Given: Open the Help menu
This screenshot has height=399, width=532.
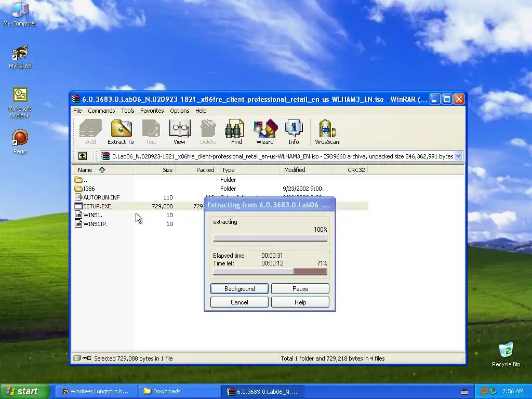Looking at the screenshot, I should (x=201, y=111).
